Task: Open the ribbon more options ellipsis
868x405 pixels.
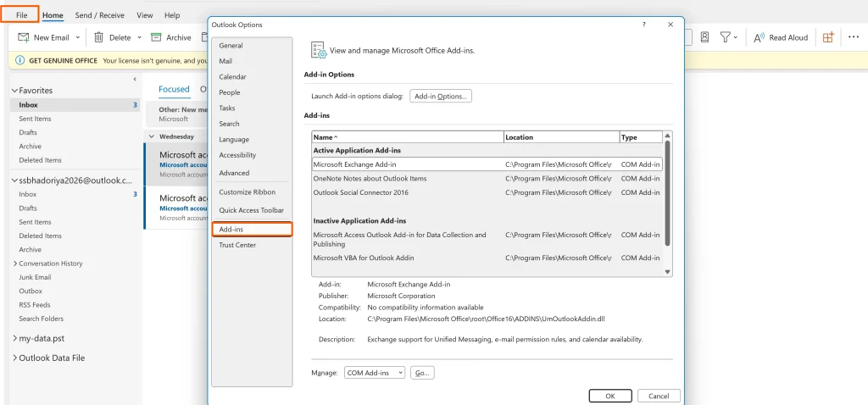Action: (x=853, y=37)
